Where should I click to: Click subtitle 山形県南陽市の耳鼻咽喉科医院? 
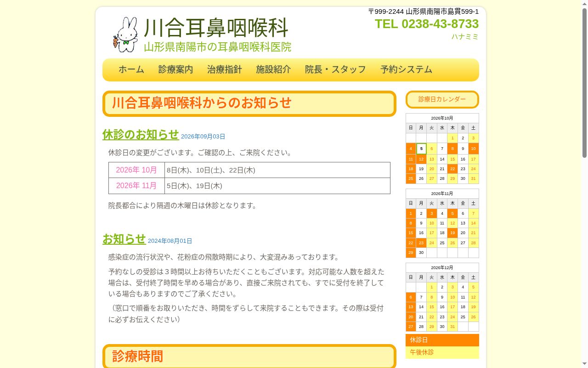pos(217,47)
